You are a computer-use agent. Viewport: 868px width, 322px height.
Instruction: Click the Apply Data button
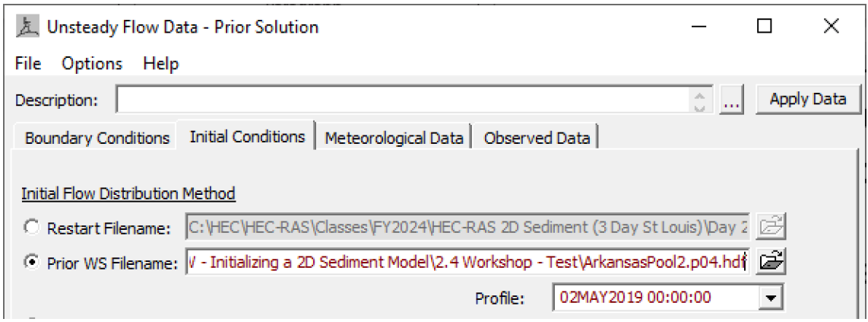[808, 99]
